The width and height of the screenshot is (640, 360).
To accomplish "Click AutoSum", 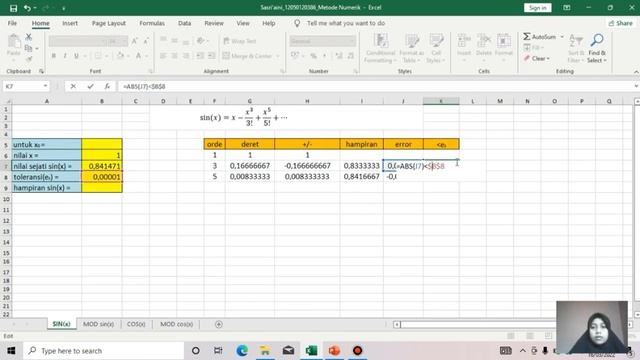I will tap(540, 37).
